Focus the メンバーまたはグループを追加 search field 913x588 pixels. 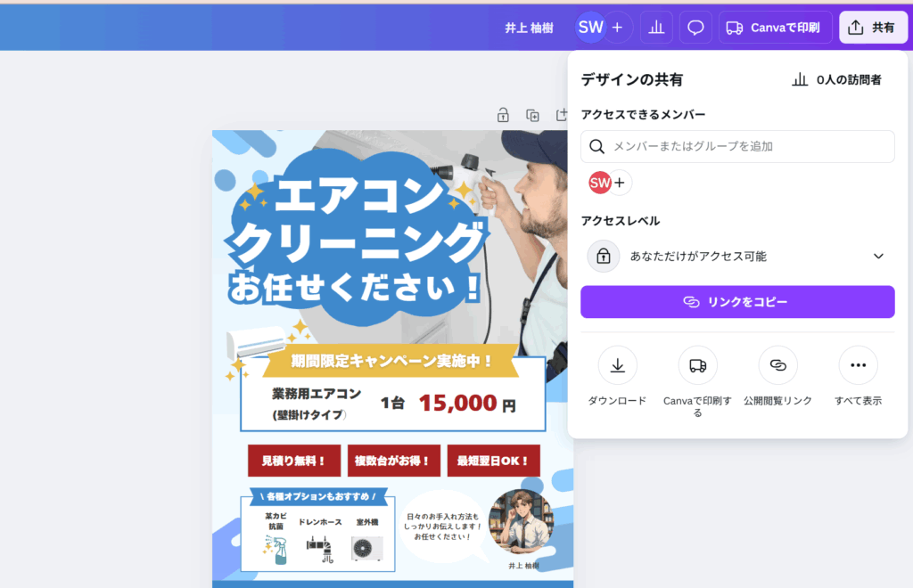tap(737, 147)
